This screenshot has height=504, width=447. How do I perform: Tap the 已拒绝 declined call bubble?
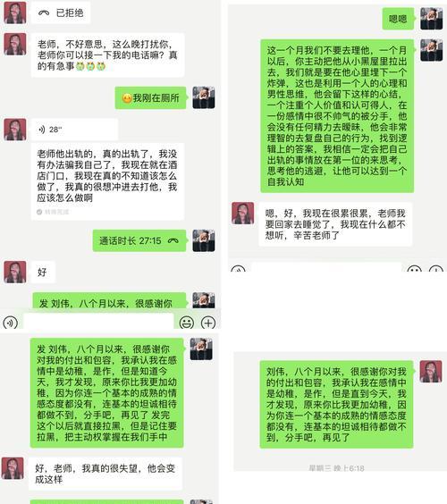61,13
